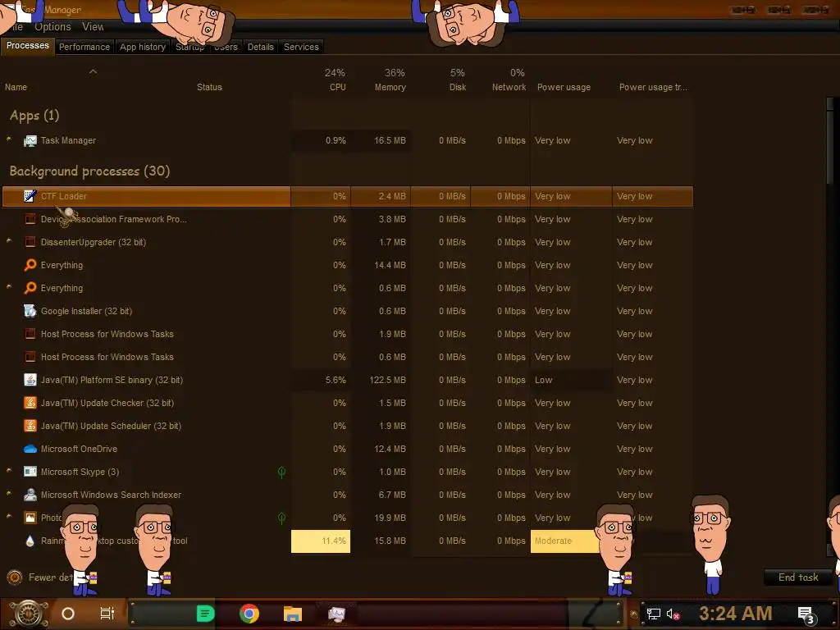Sort by Power usage trend column header
The height and width of the screenshot is (630, 840).
click(x=653, y=87)
